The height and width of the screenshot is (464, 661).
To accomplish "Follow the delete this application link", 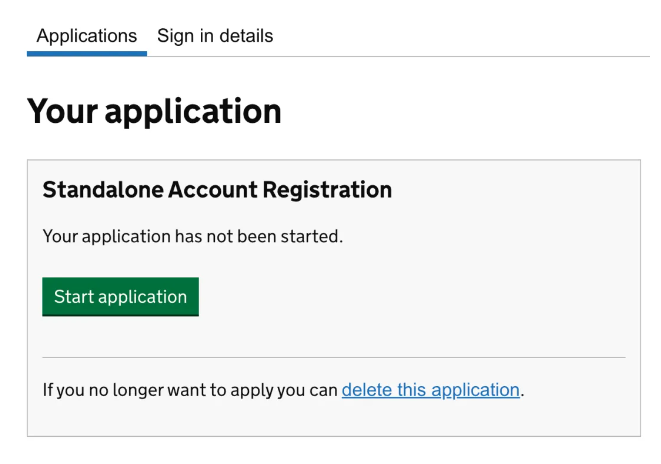I will (430, 390).
